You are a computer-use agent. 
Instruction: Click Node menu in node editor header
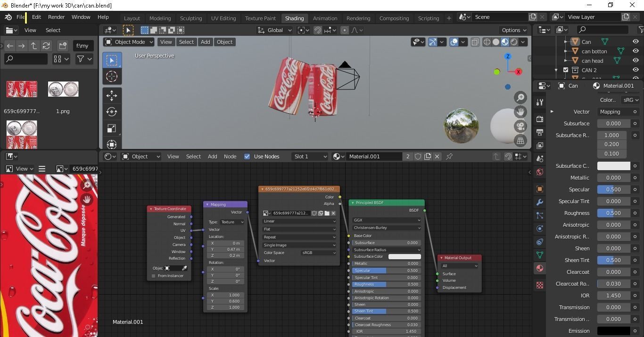click(x=230, y=156)
